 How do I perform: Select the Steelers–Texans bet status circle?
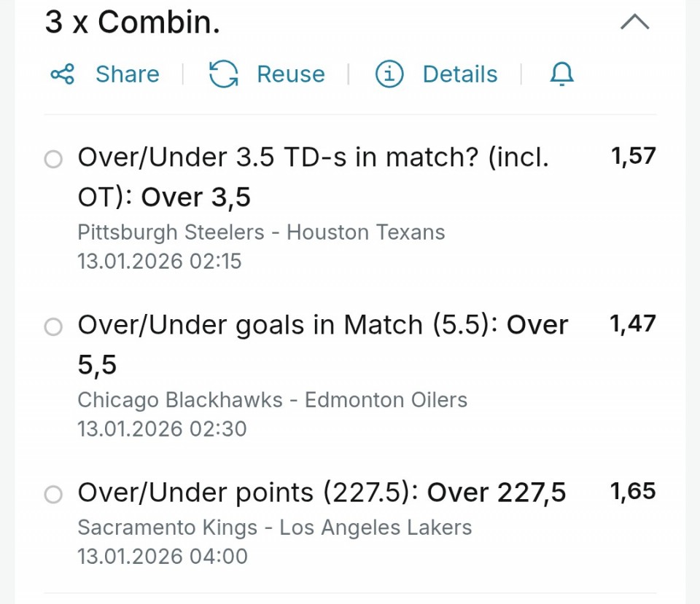[53, 159]
